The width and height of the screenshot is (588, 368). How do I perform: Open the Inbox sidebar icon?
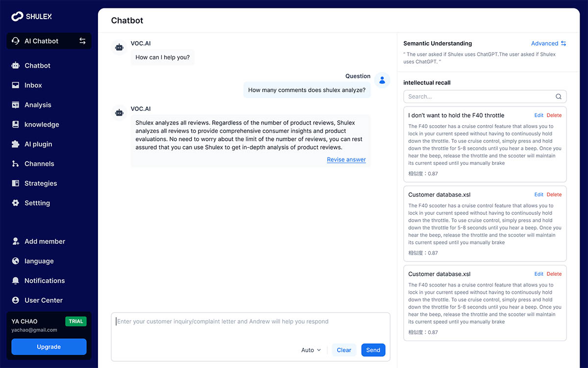(16, 85)
